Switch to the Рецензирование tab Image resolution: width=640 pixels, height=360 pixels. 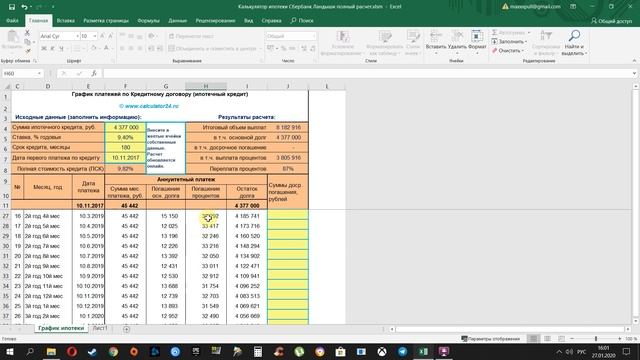tap(215, 21)
